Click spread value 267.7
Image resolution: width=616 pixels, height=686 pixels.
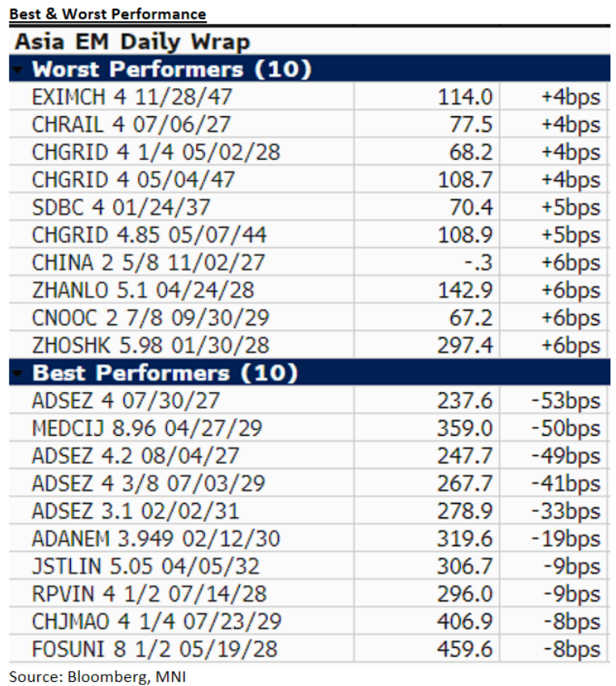point(465,483)
